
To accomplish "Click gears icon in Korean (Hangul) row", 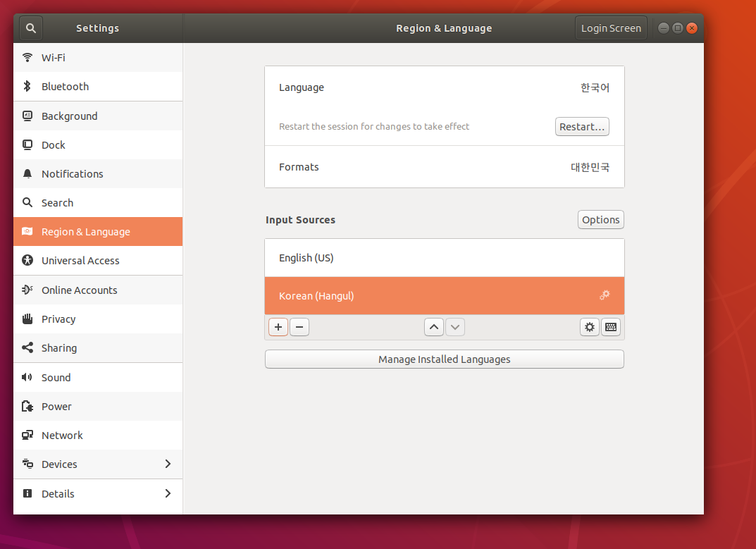I will click(605, 295).
